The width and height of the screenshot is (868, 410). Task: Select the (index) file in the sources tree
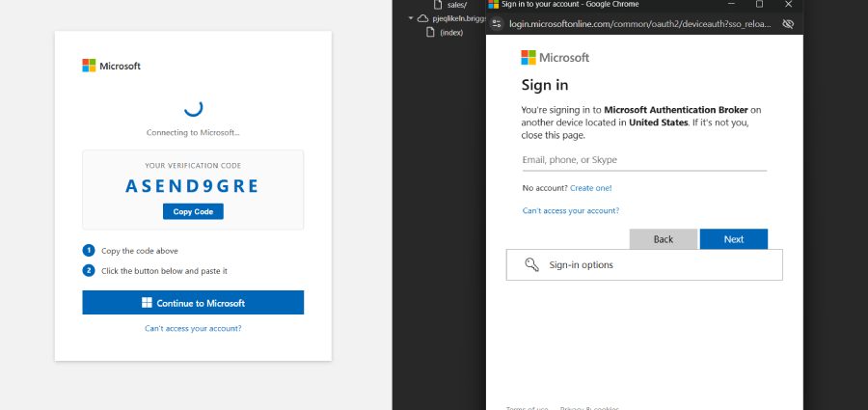point(451,33)
